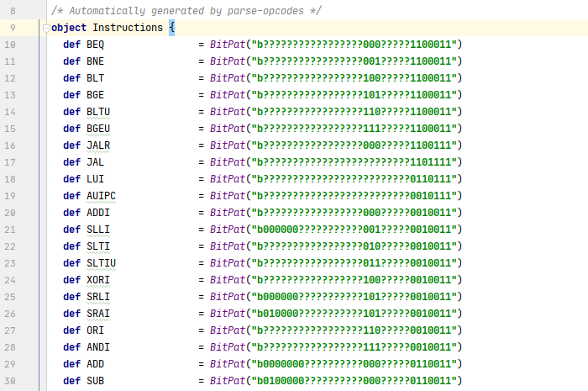The width and height of the screenshot is (588, 391).
Task: Click the bit pattern string for SRAI
Action: point(354,314)
